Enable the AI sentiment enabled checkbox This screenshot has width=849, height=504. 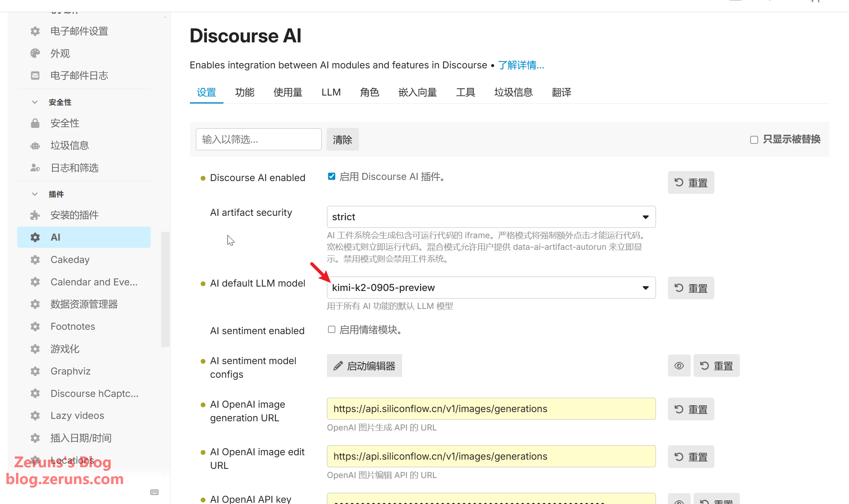331,329
